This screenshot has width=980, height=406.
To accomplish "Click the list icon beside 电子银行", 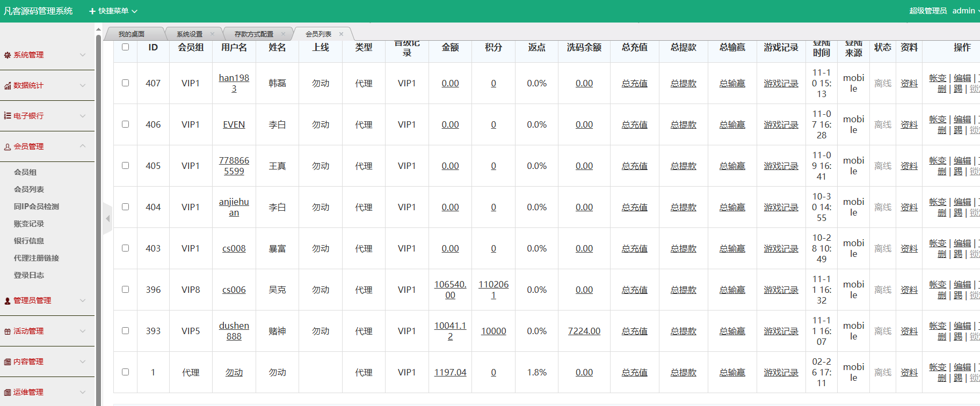I will 8,116.
